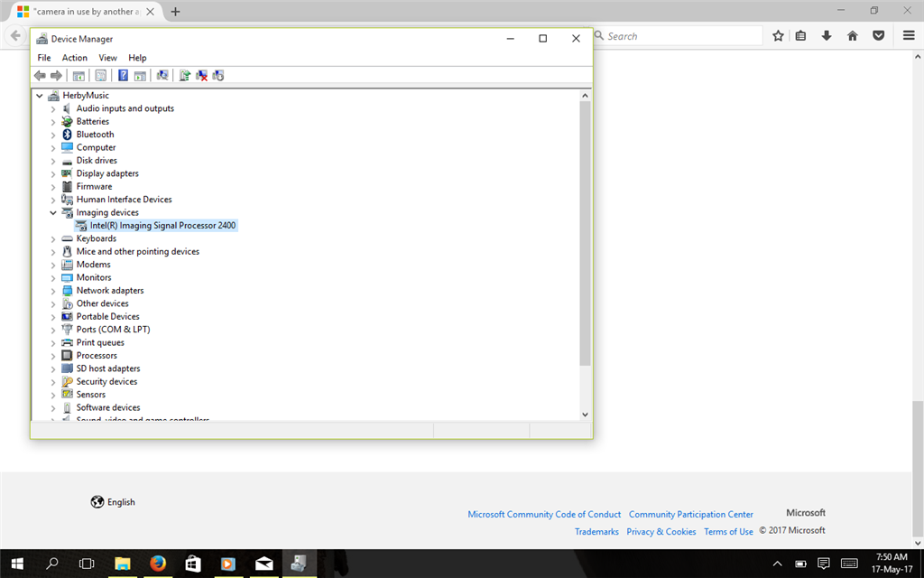Toggle the Show/Hide Action Pane toolbar icon
924x578 pixels.
140,76
